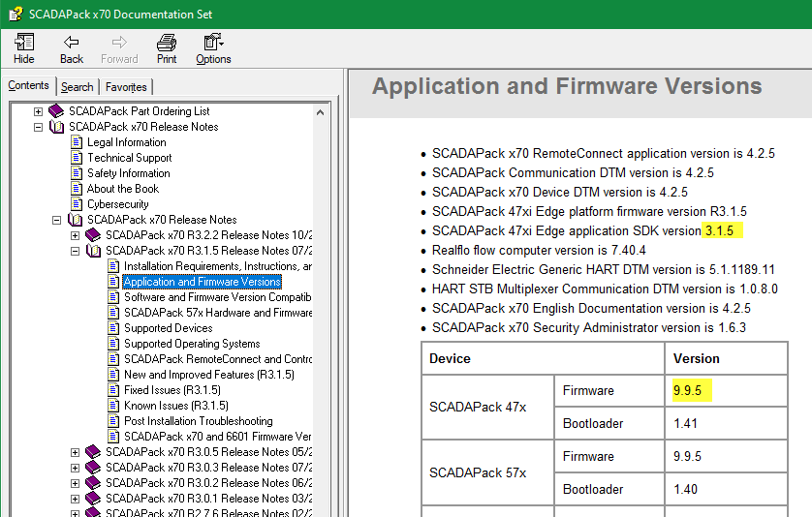The width and height of the screenshot is (812, 517).
Task: Open Safety Information topic
Action: tap(129, 173)
